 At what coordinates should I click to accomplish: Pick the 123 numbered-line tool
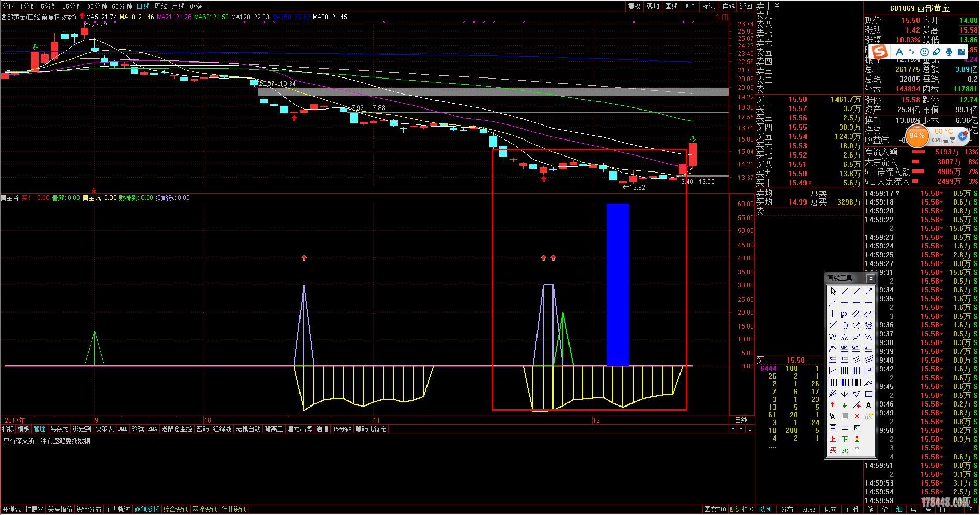(845, 314)
